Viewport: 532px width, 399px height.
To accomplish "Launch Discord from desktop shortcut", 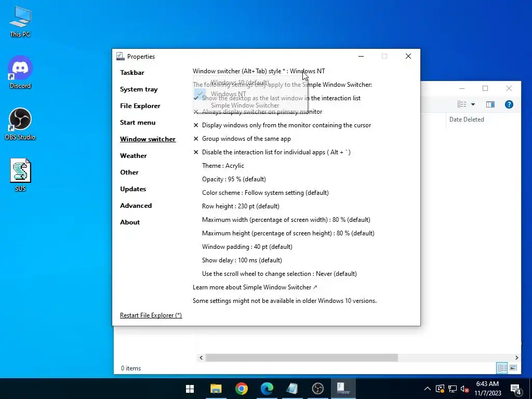I will 20,72.
